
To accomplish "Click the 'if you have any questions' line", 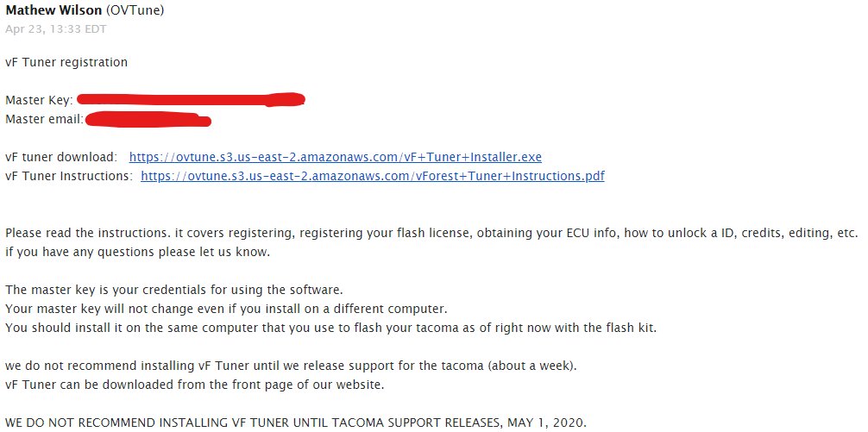I will coord(138,253).
